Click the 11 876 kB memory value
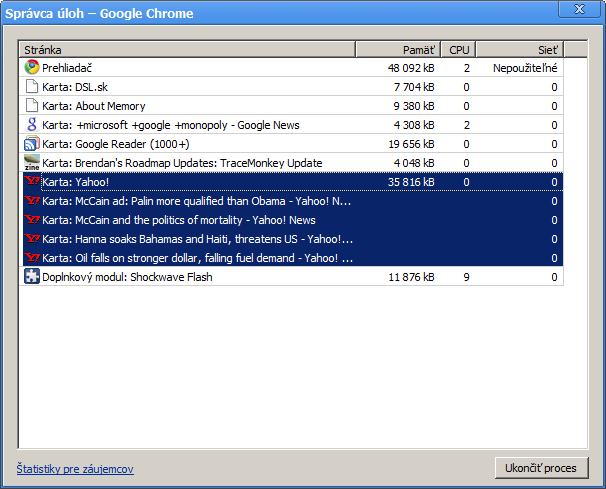606x489 pixels. tap(411, 277)
